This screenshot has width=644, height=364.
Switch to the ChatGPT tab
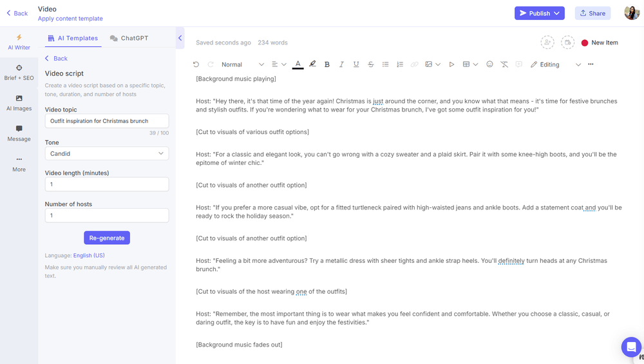click(129, 38)
